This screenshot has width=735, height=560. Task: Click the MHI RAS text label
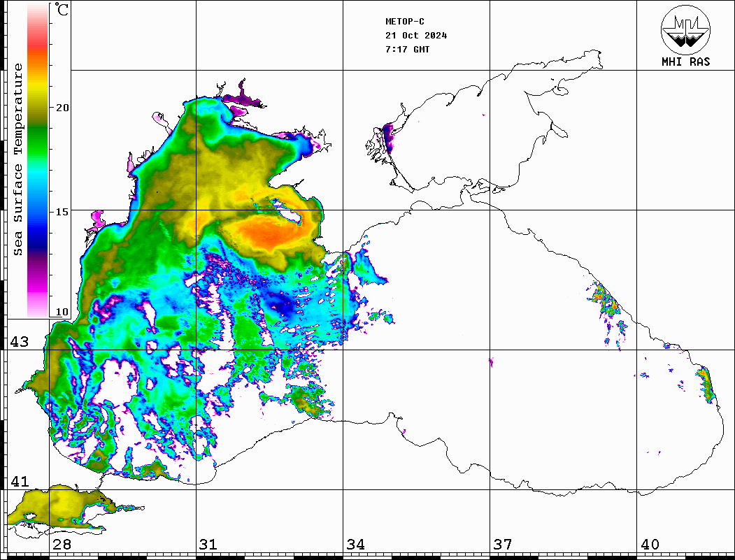[x=685, y=62]
